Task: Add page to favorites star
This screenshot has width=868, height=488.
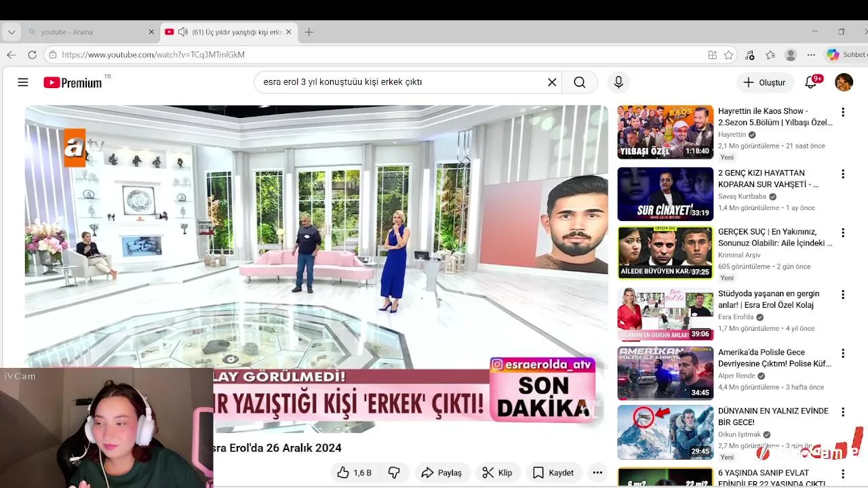Action: click(728, 55)
